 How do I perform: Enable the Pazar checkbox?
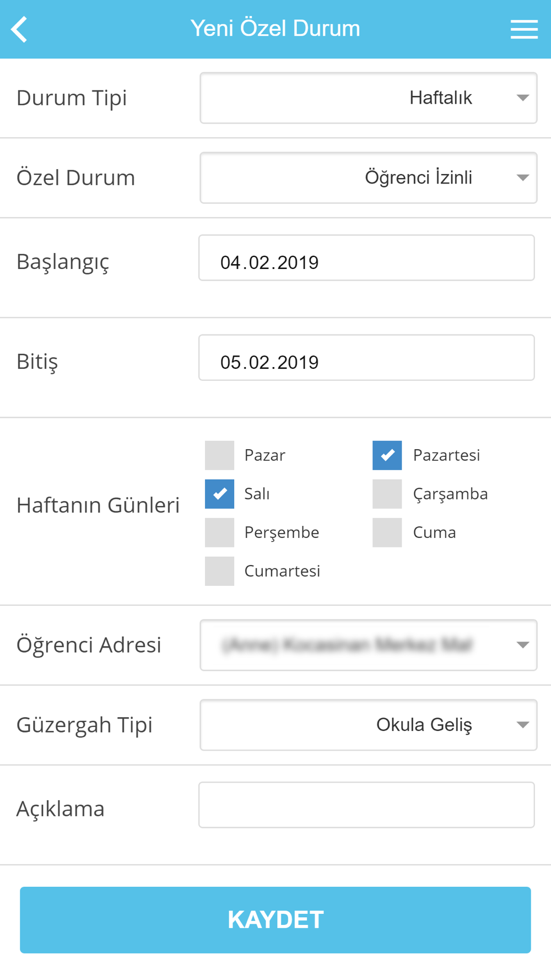tap(219, 455)
